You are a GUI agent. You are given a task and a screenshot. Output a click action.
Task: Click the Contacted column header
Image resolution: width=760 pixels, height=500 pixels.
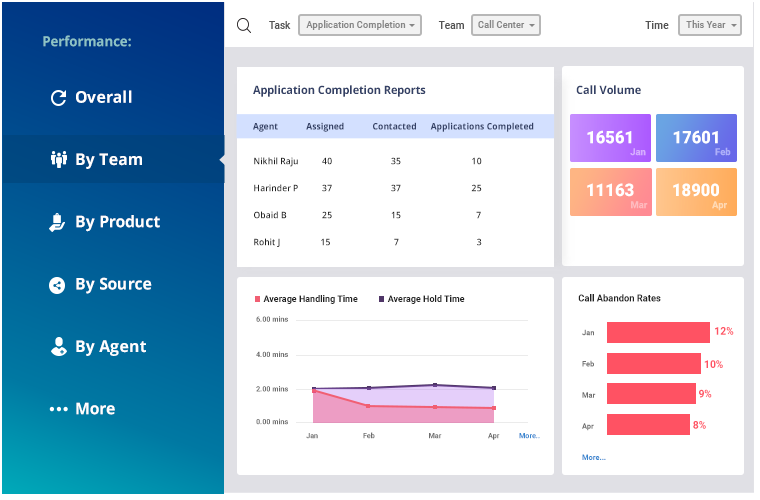pyautogui.click(x=394, y=126)
